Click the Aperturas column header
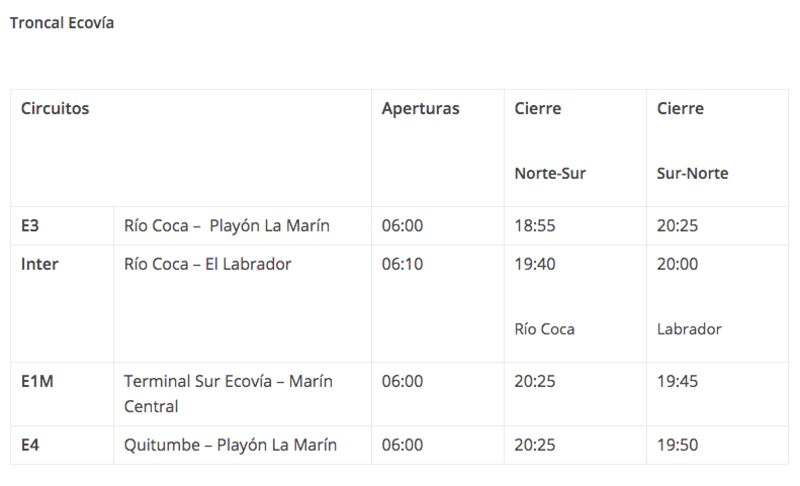 tap(420, 109)
